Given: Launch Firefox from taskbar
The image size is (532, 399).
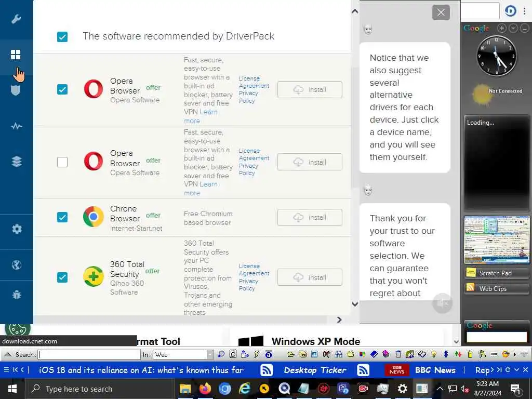Looking at the screenshot, I should click(205, 389).
